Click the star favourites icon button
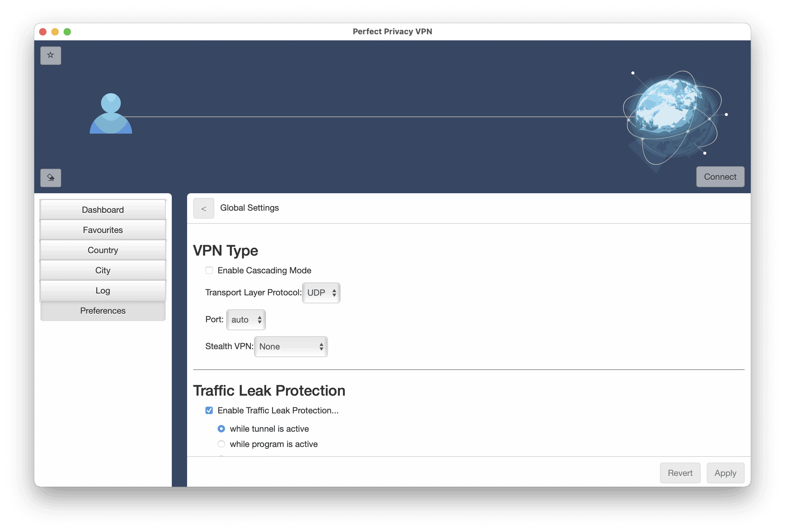The image size is (785, 532). point(51,55)
